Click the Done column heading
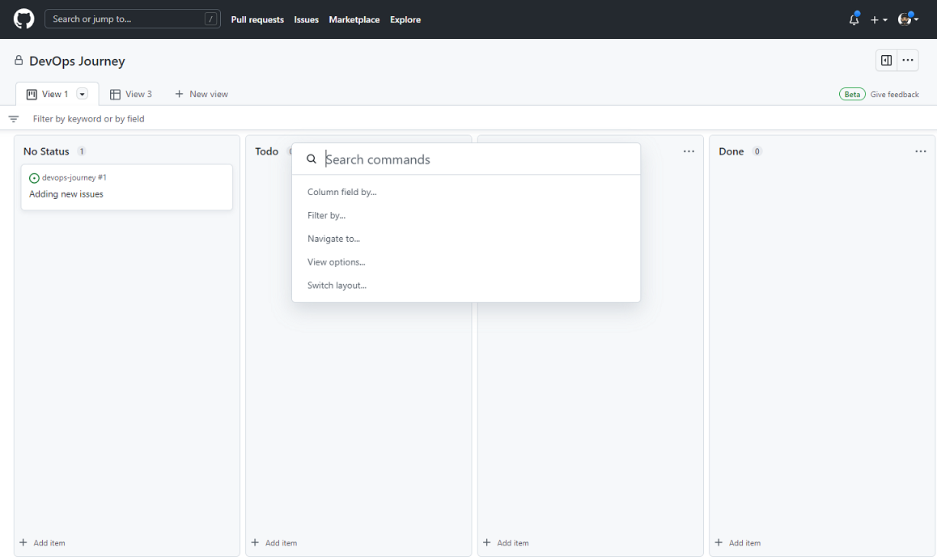This screenshot has width=937, height=560. 731,151
